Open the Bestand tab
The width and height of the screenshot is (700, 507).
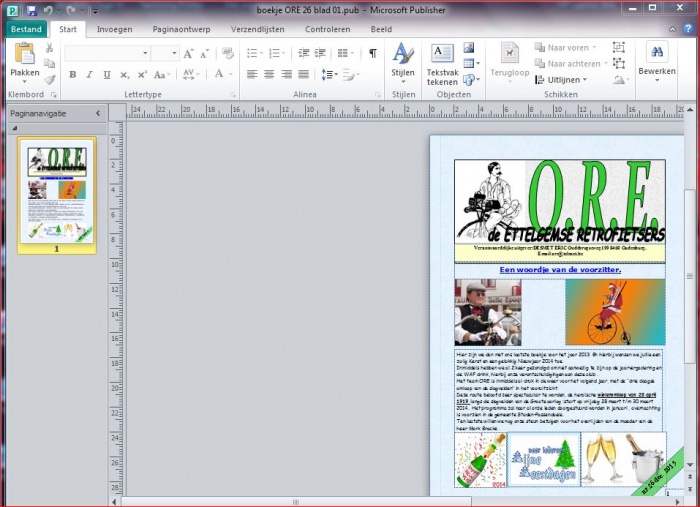click(26, 29)
